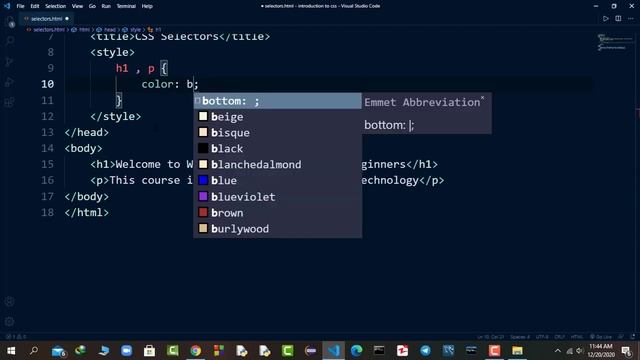640x360 pixels.
Task: Open the Explorer view in activity bar
Action: pos(10,22)
